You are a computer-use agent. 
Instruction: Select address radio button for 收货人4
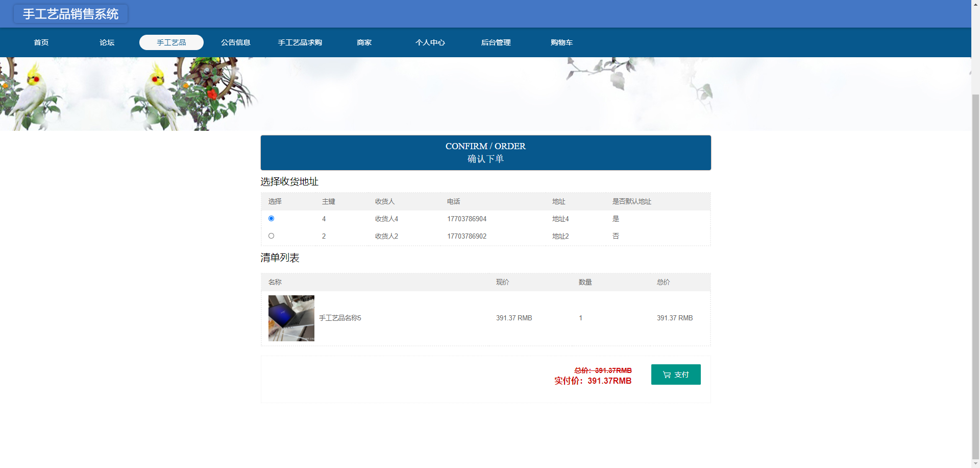pos(271,219)
